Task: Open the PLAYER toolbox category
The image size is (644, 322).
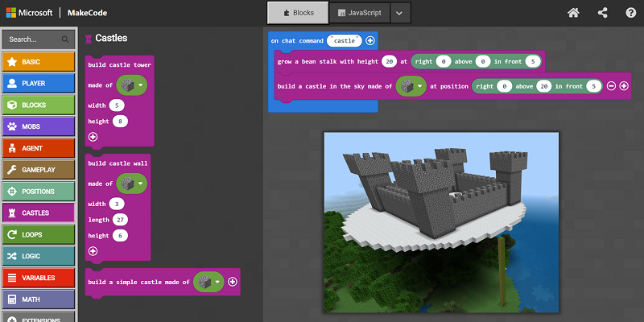Action: (x=39, y=84)
